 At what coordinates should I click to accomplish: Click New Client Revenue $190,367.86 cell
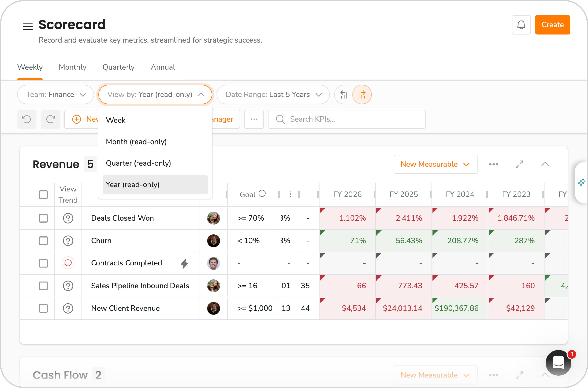[460, 308]
